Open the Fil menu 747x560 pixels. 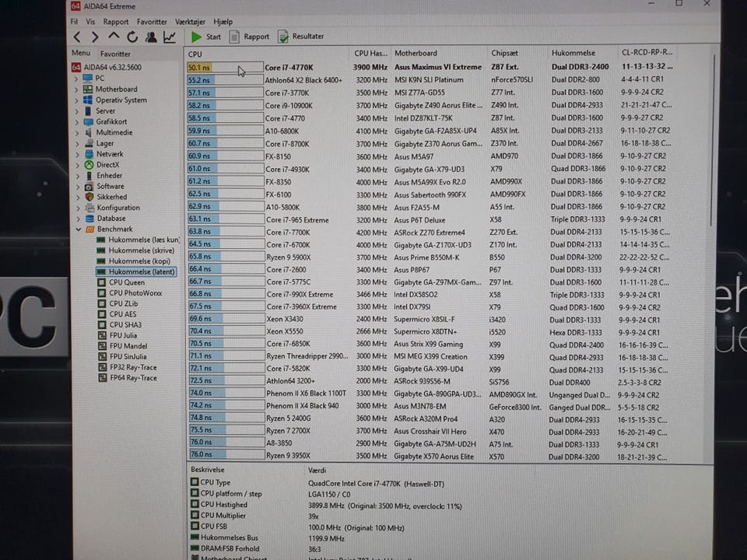coord(74,22)
